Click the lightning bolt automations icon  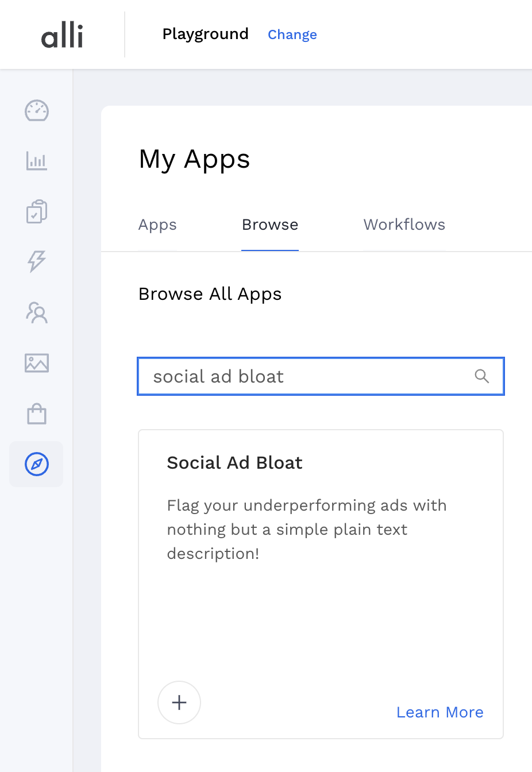[36, 262]
